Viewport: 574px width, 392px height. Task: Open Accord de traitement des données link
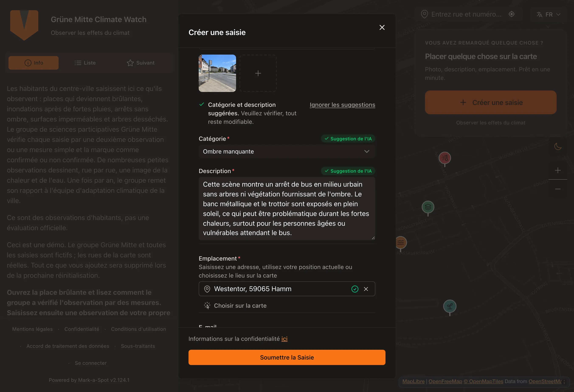68,346
